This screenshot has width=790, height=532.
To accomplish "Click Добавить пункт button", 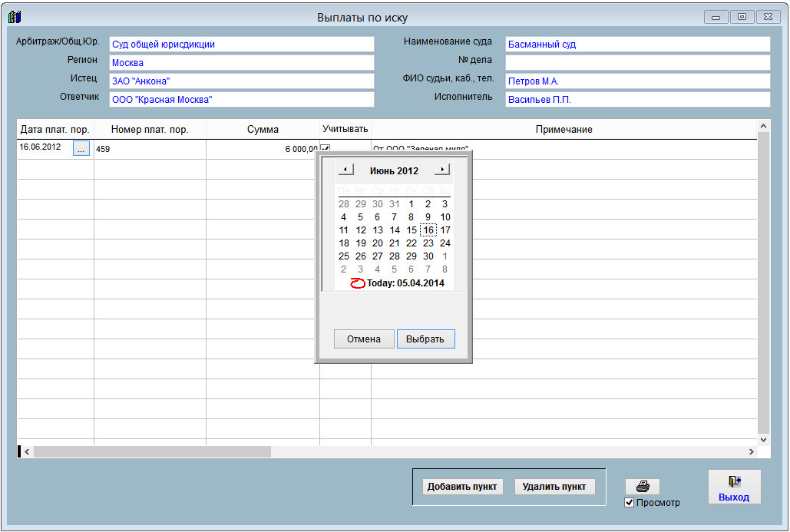I will coord(462,487).
